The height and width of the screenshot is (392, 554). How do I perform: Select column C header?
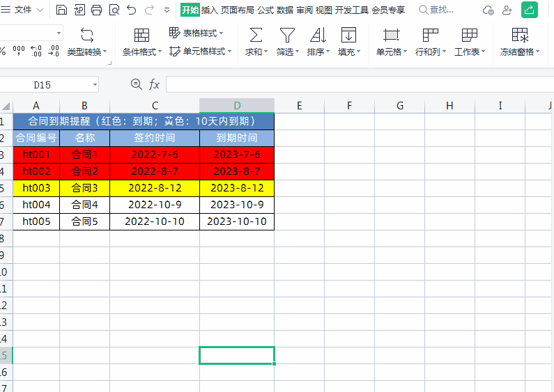click(155, 106)
